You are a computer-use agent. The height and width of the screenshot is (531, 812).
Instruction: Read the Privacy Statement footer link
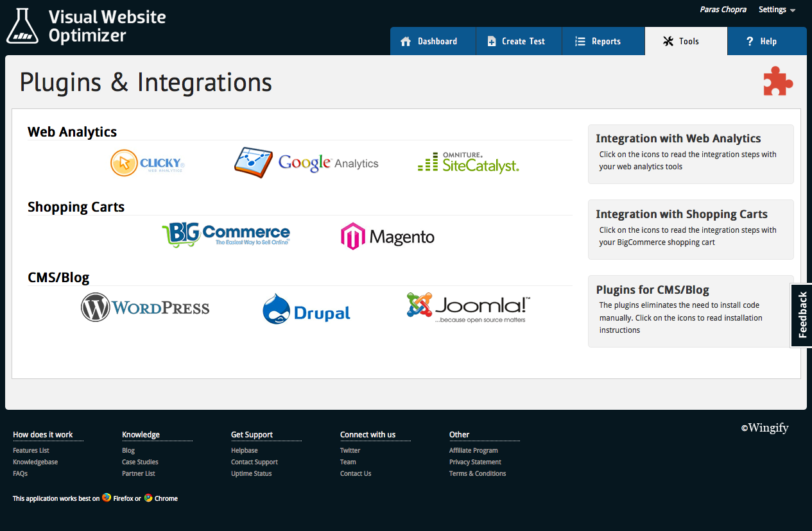(x=475, y=462)
